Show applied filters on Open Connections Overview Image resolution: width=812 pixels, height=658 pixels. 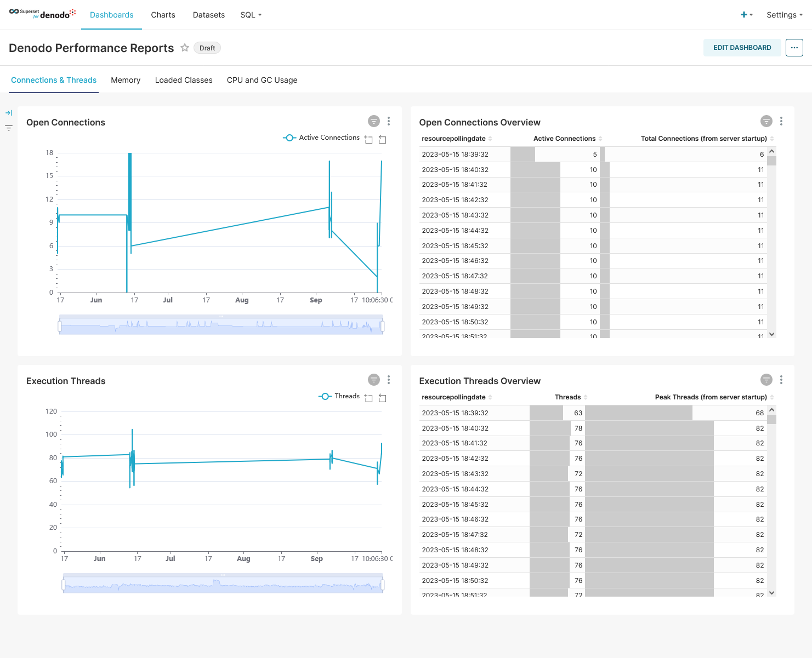coord(766,121)
